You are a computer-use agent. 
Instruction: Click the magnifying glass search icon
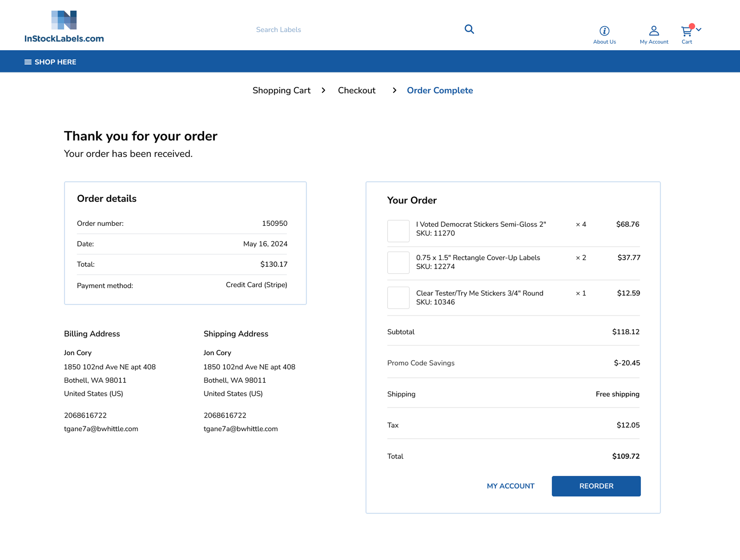tap(469, 29)
